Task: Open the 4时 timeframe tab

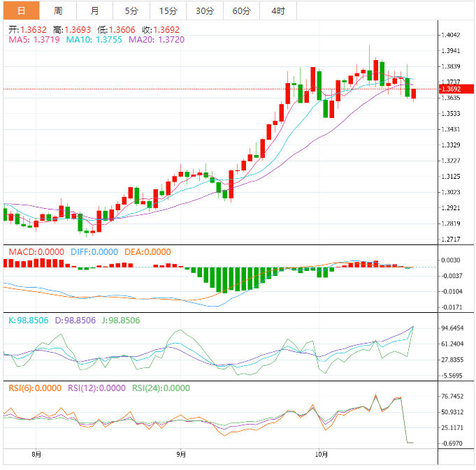Action: point(278,11)
